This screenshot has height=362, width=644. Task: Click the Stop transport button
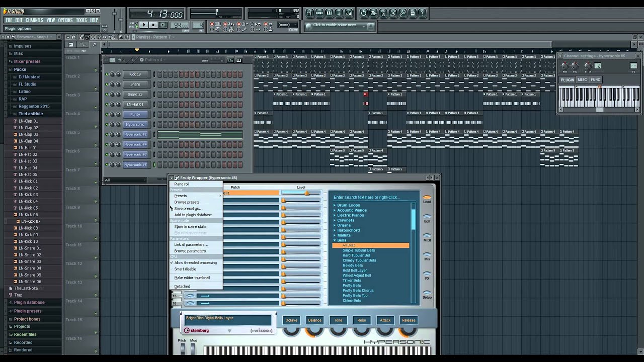153,25
